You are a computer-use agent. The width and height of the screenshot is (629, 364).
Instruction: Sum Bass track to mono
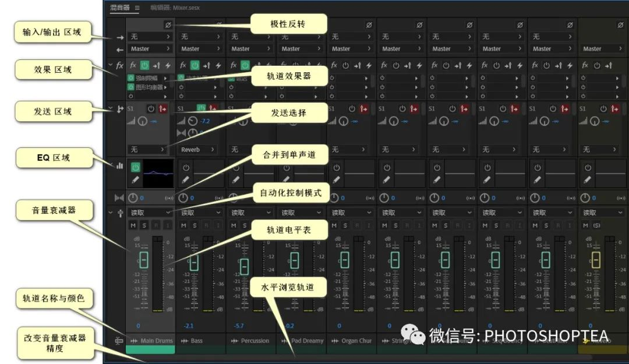pyautogui.click(x=219, y=198)
